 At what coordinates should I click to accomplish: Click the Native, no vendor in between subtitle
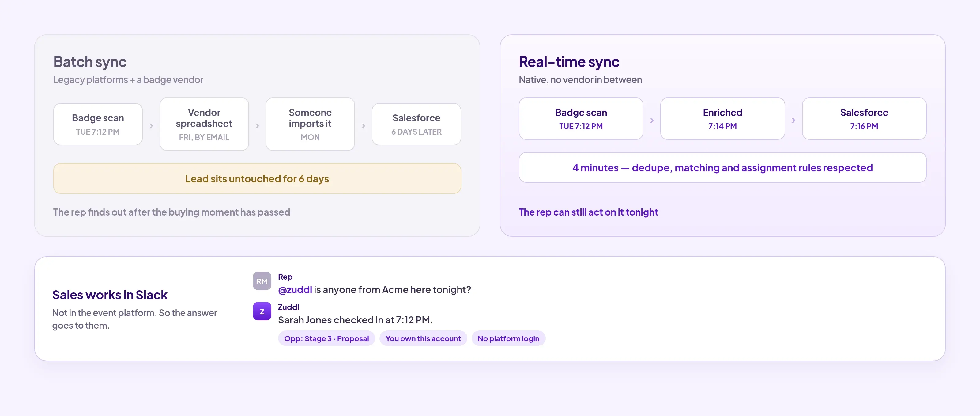click(581, 80)
